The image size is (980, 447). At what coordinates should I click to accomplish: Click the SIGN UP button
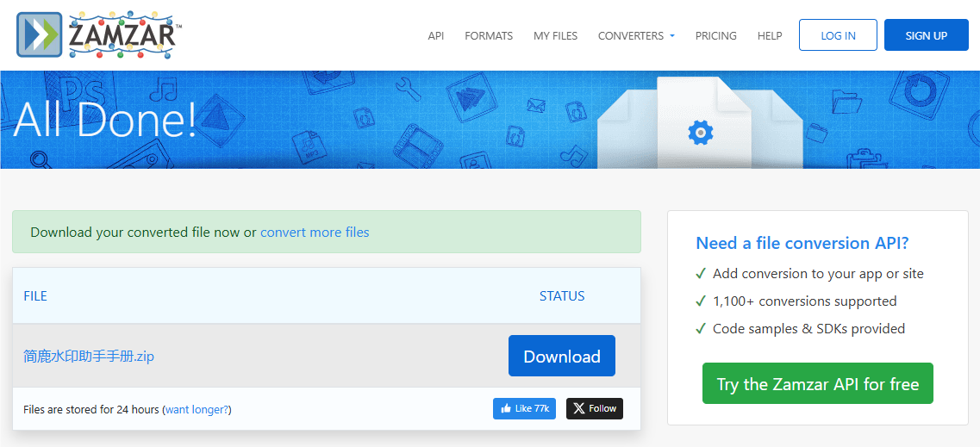click(x=927, y=35)
